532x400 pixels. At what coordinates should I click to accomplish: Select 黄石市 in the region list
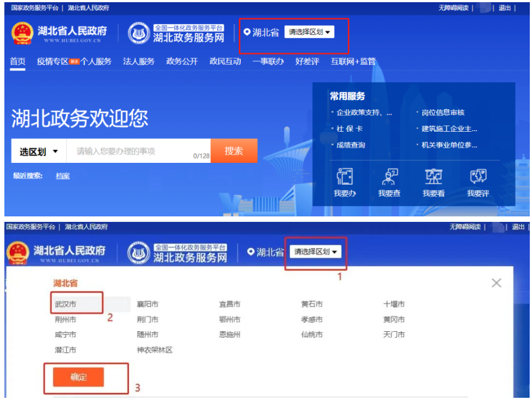coord(312,304)
